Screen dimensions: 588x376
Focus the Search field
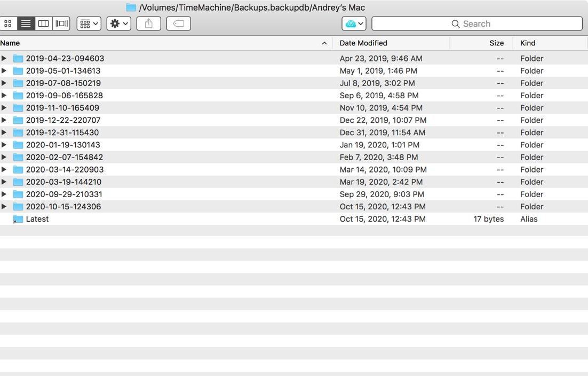[x=477, y=23]
